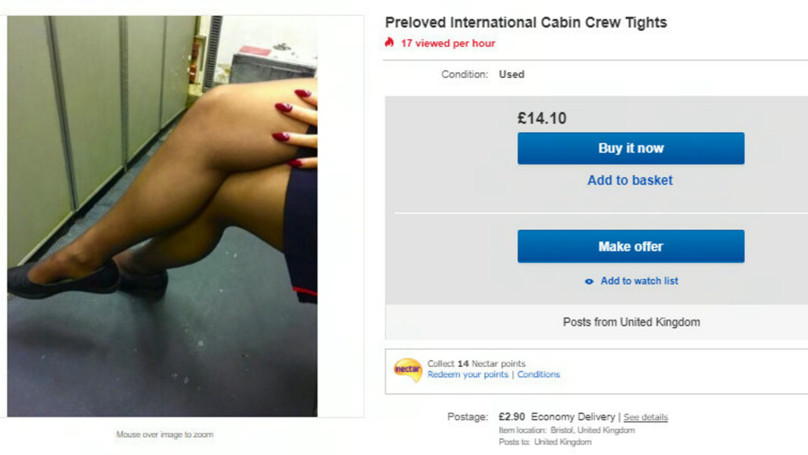Image resolution: width=808 pixels, height=455 pixels.
Task: Click the Buy it now button
Action: [631, 148]
